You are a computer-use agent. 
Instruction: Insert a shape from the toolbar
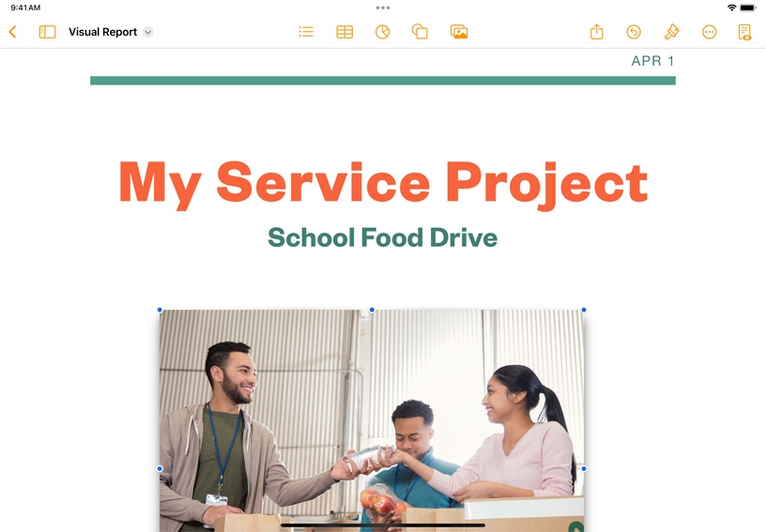click(x=421, y=32)
